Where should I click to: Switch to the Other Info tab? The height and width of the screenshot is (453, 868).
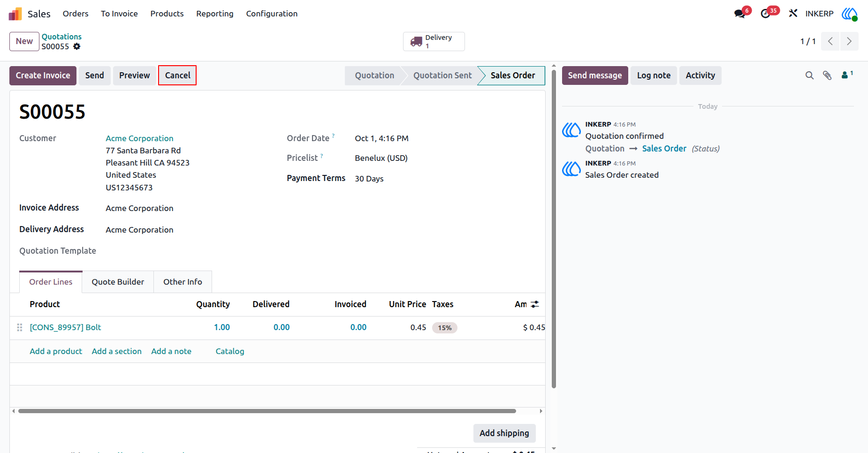click(x=183, y=282)
